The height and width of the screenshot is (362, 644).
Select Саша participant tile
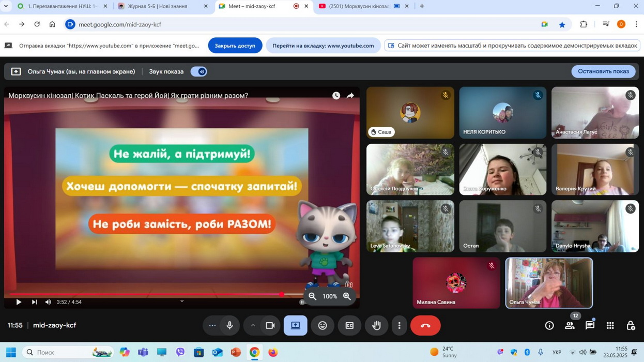(x=410, y=113)
